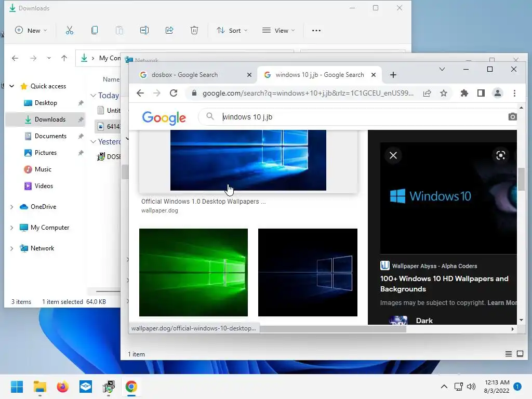
Task: Open recent locations dropdown in Downloads
Action: click(49, 58)
